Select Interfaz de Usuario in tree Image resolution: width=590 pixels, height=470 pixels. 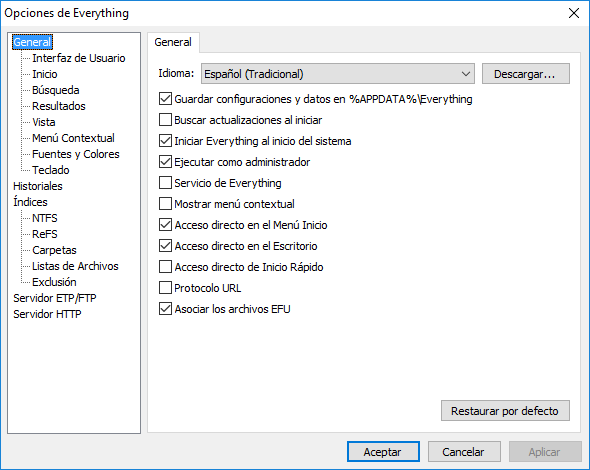tap(78, 58)
